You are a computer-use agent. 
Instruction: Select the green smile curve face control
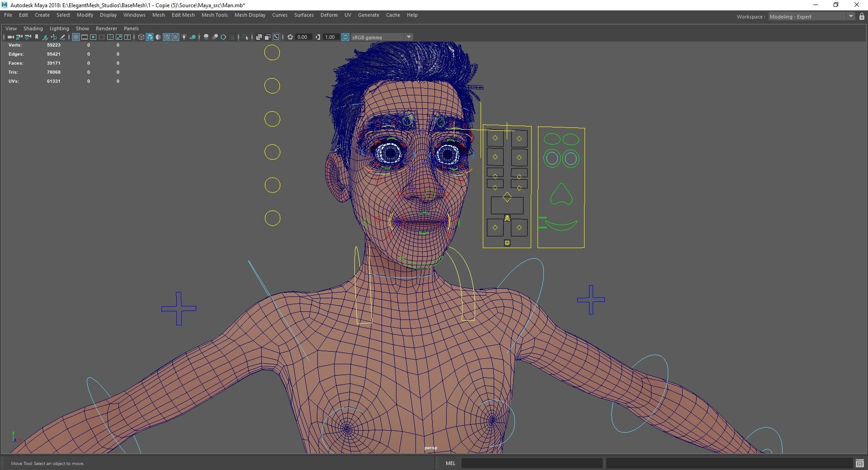tap(561, 226)
